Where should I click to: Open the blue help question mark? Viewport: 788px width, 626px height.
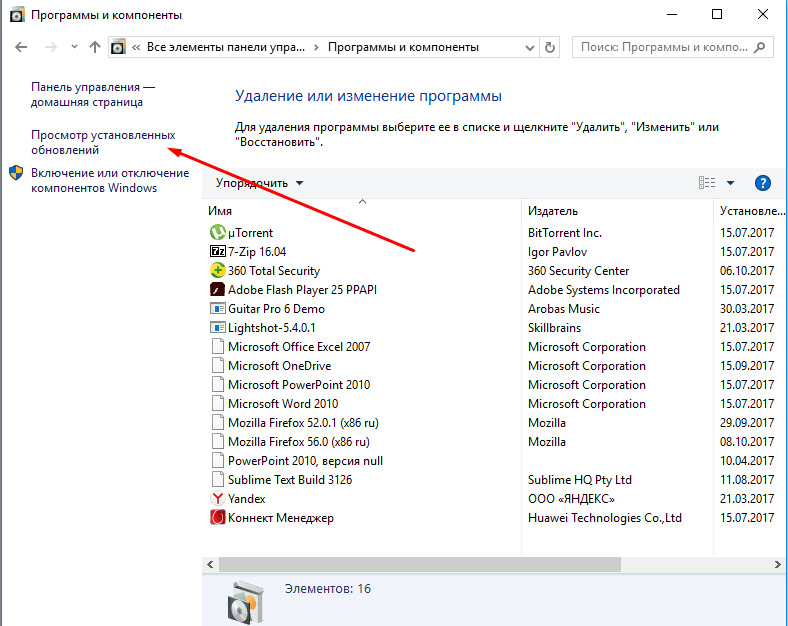point(763,183)
